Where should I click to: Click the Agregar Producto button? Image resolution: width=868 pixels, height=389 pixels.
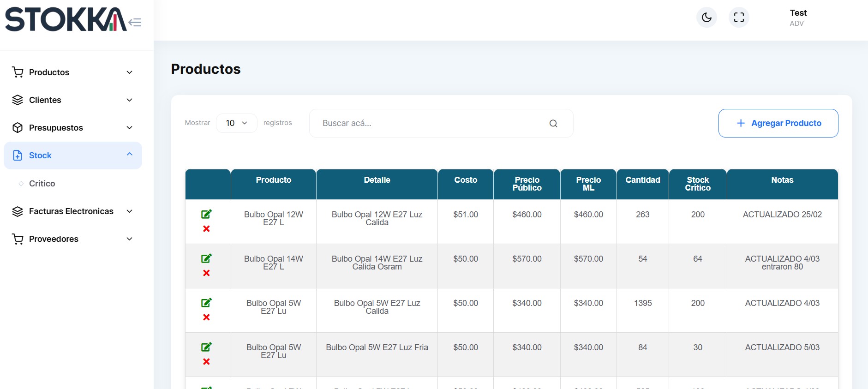point(778,123)
